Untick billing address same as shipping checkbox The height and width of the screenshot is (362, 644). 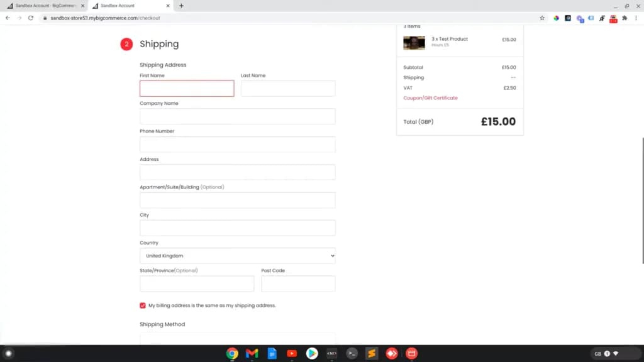(143, 305)
